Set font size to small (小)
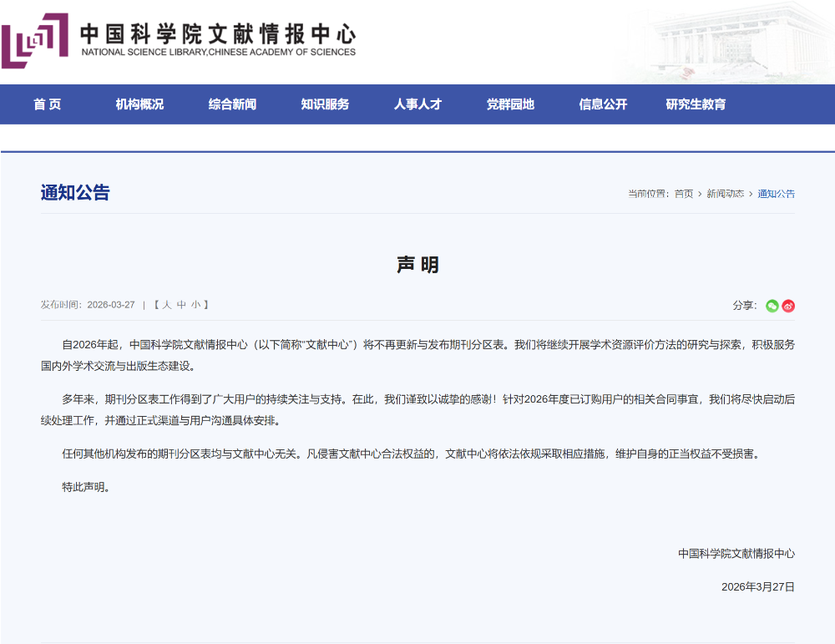 (196, 305)
